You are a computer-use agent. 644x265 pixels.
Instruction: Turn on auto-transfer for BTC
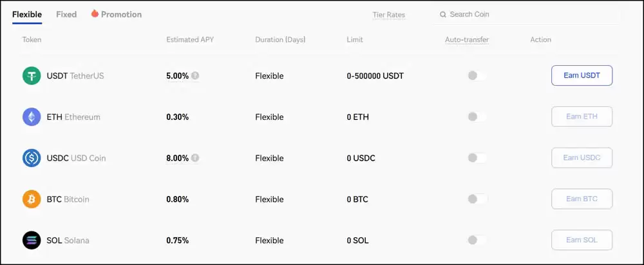pyautogui.click(x=477, y=199)
